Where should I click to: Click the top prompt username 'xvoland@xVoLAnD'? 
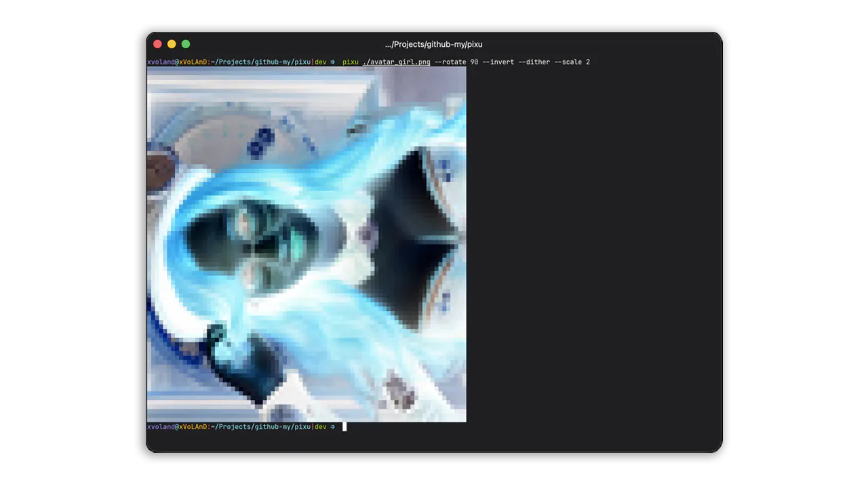click(177, 62)
